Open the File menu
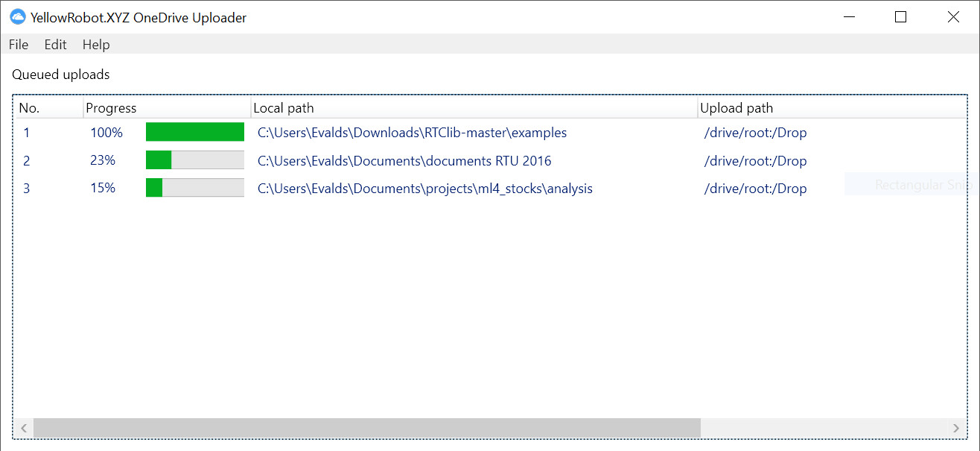The width and height of the screenshot is (980, 451). pos(19,45)
